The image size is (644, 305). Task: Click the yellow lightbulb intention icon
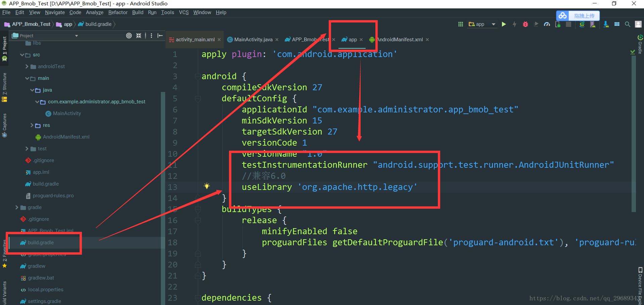coord(207,186)
